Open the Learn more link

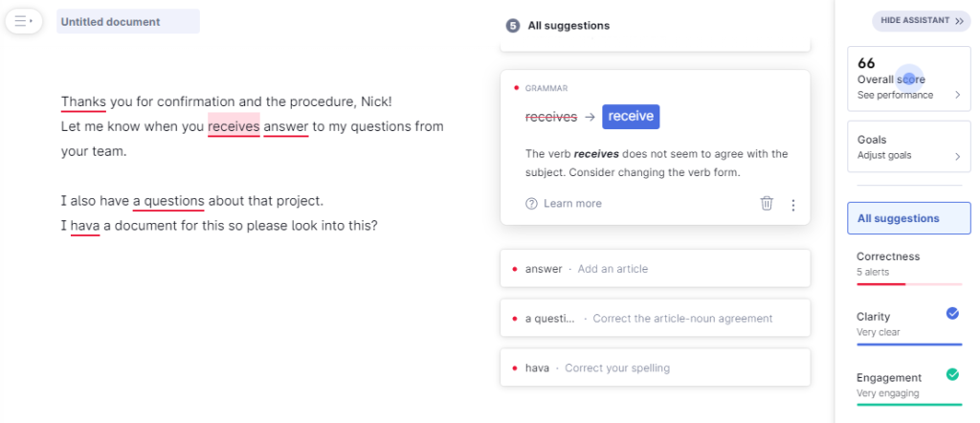tap(572, 204)
